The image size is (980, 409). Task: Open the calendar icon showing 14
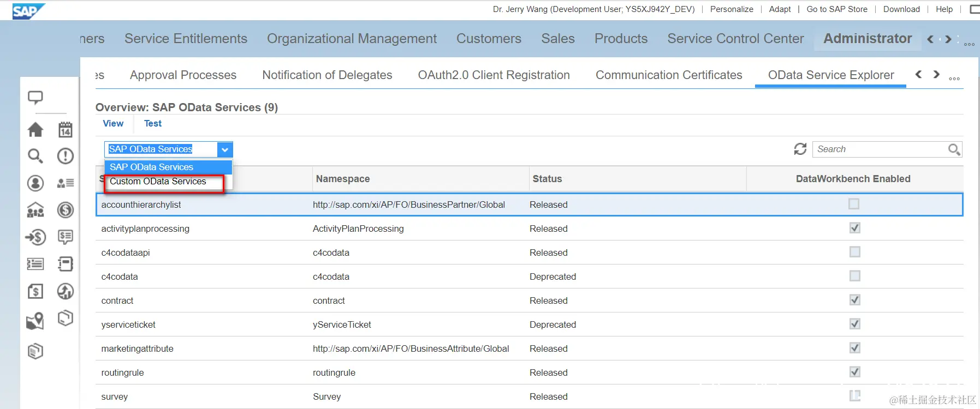point(66,130)
